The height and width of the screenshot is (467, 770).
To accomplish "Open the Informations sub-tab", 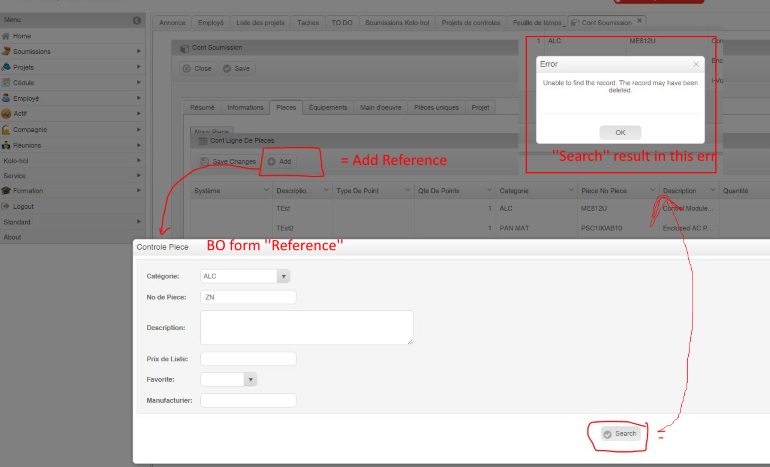I will (245, 108).
